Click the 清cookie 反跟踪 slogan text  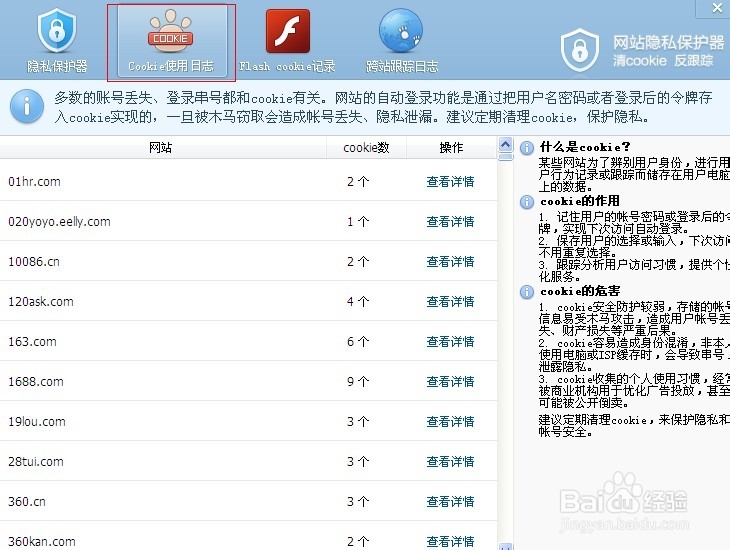(x=663, y=61)
